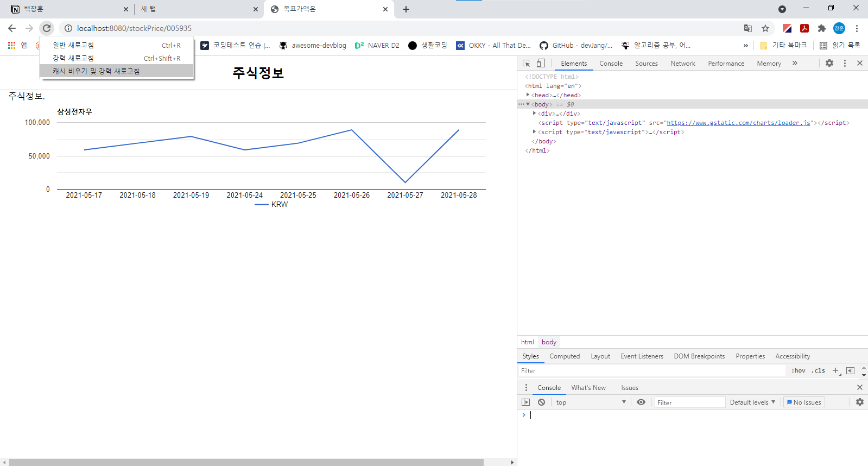Viewport: 868px width, 466px height.
Task: Open the Computed styles tab
Action: pyautogui.click(x=565, y=356)
